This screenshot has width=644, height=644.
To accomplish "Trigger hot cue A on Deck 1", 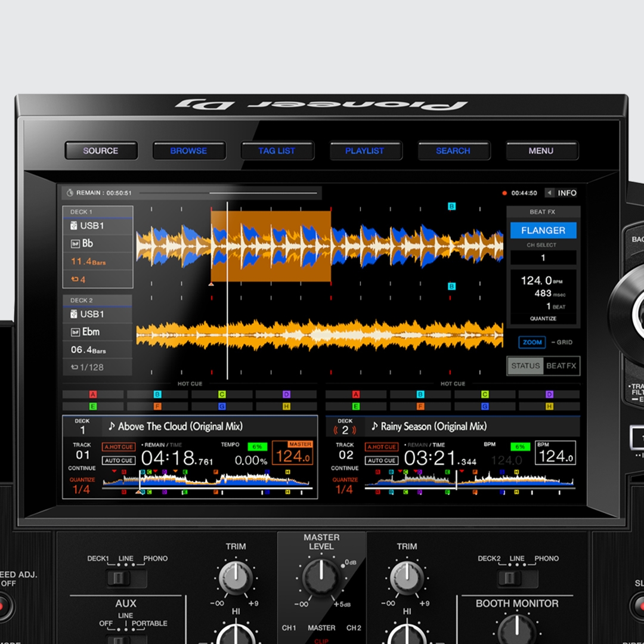I will (x=93, y=395).
